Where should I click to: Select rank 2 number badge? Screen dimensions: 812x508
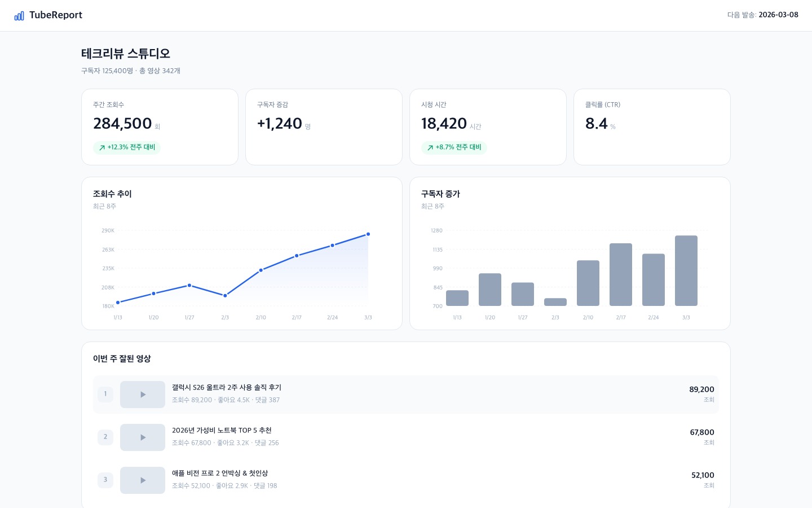click(x=105, y=437)
